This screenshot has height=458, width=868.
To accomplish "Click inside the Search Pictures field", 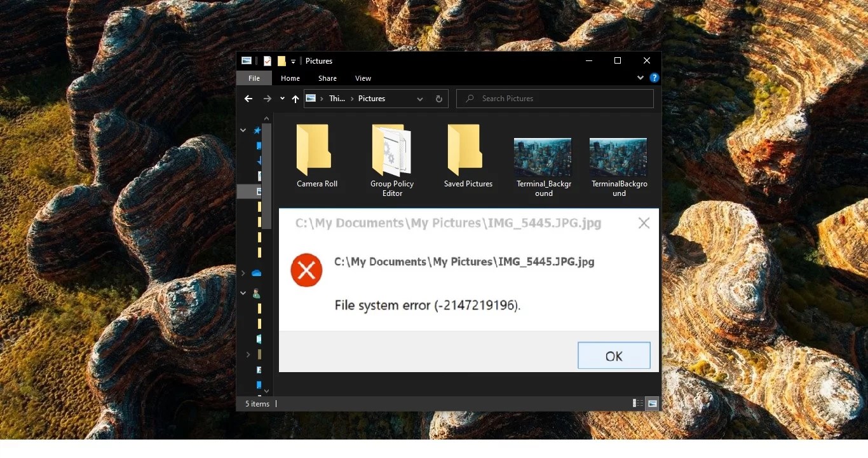I will (554, 99).
